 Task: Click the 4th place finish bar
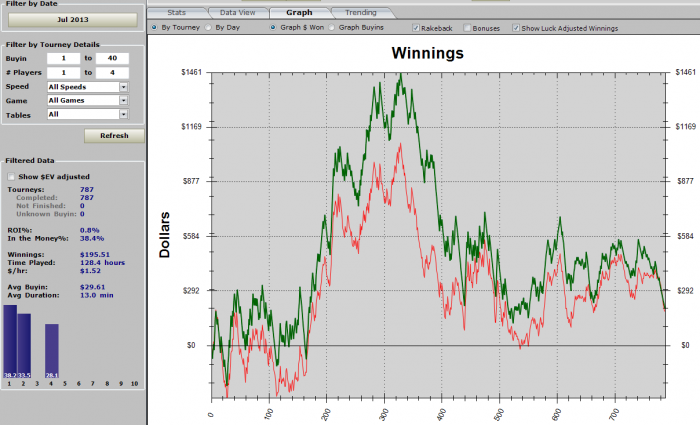[x=52, y=351]
